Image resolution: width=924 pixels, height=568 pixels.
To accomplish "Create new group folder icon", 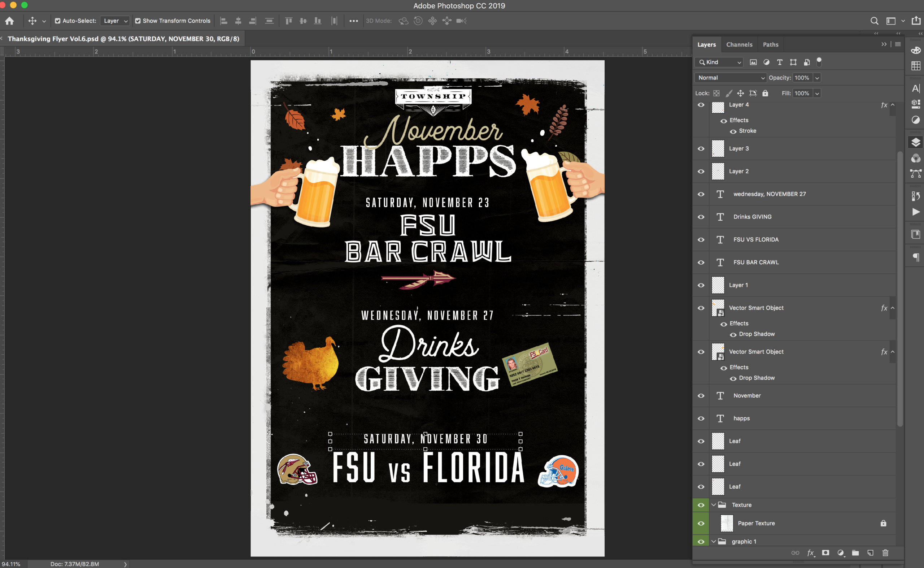I will click(855, 552).
